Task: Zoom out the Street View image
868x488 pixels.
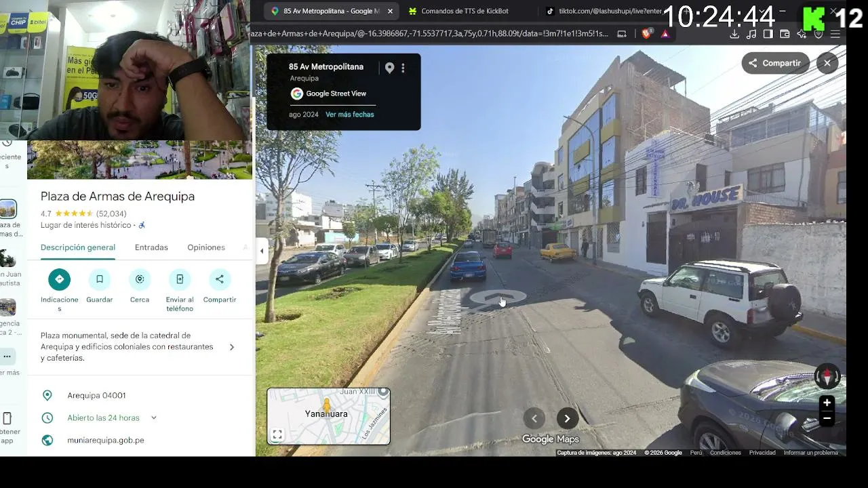Action: tap(827, 418)
